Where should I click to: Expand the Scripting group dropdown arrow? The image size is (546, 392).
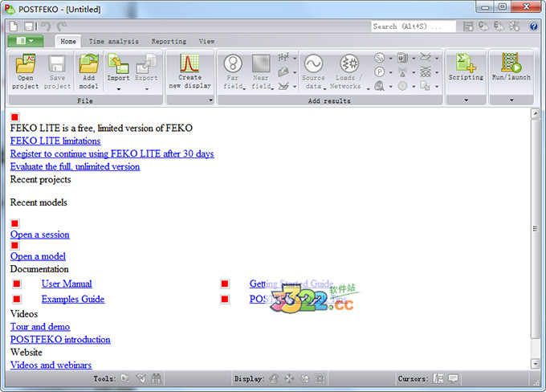(x=466, y=100)
